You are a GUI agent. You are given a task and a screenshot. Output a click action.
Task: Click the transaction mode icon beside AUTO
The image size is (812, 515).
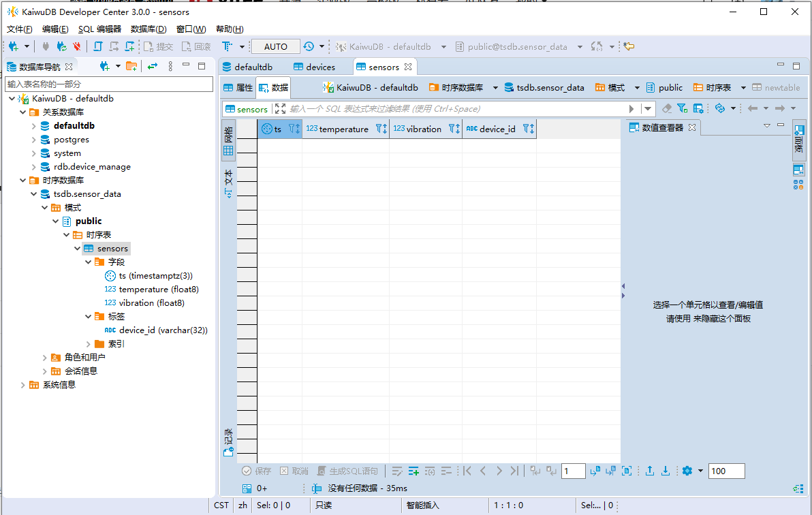pos(228,46)
